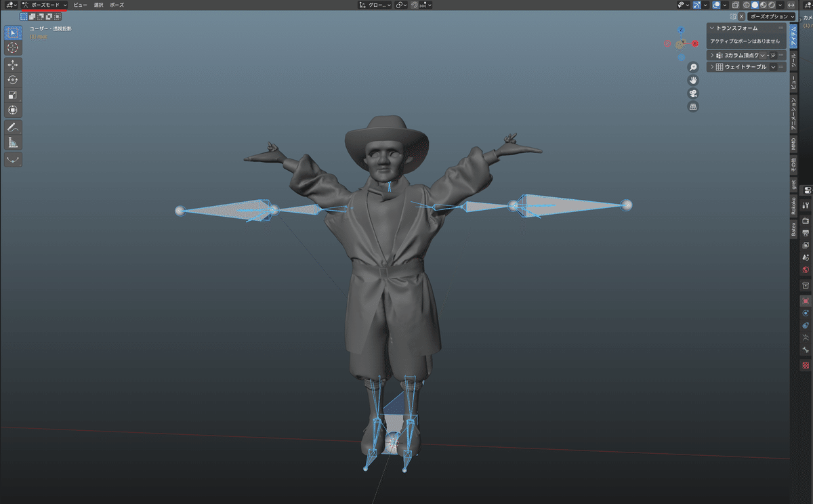
Task: Expand the 3カラム頂点グ panel
Action: coord(712,55)
